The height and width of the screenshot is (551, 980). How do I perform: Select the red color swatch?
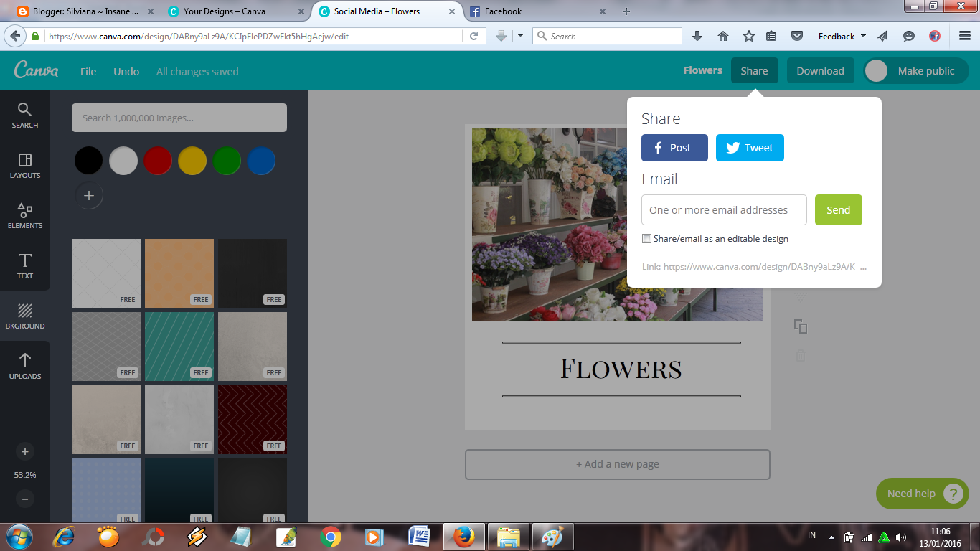pyautogui.click(x=157, y=160)
